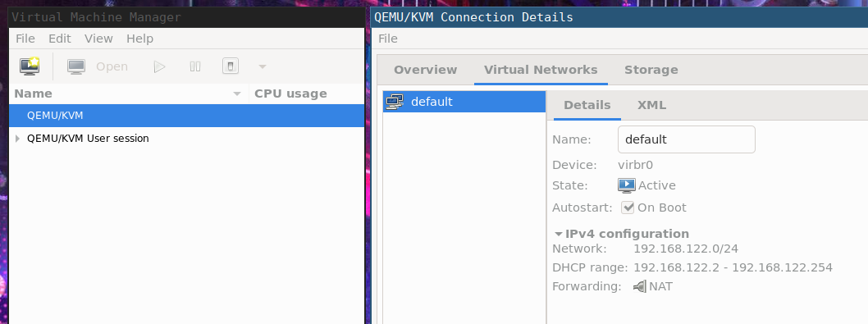Open the shutdown options dropdown arrow
This screenshot has width=868, height=324.
click(263, 67)
